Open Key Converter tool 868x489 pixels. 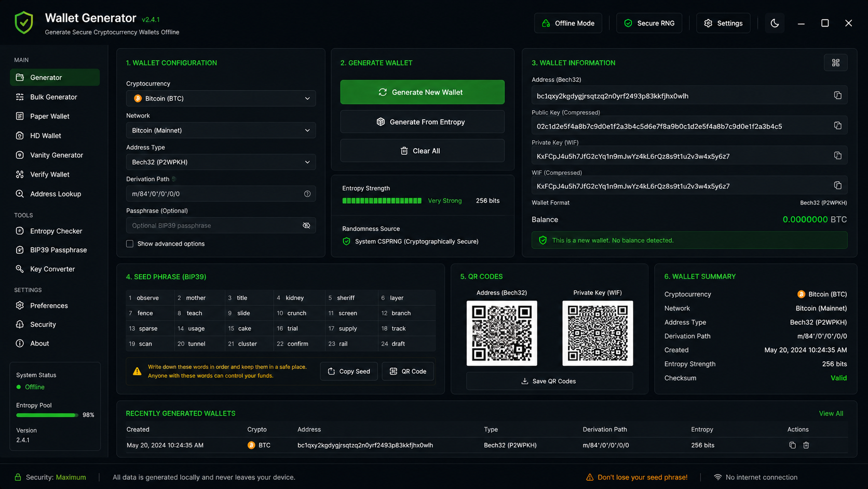[x=55, y=269]
